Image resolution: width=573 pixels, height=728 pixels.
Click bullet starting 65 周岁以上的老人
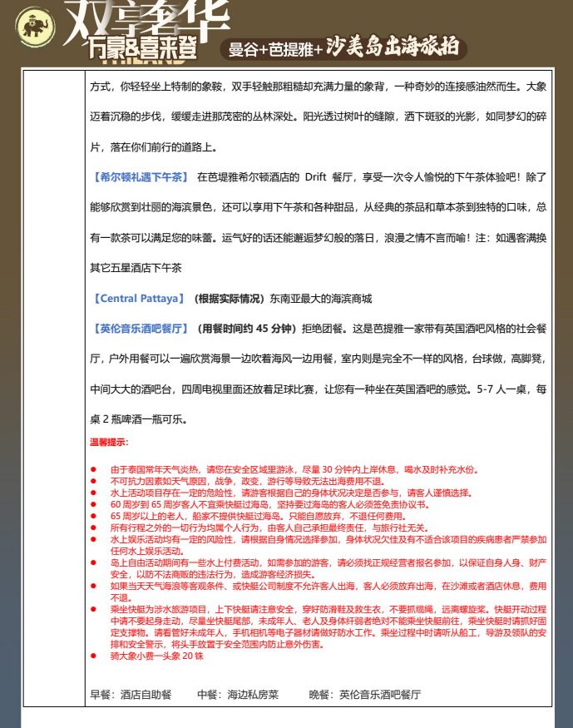[x=259, y=516]
